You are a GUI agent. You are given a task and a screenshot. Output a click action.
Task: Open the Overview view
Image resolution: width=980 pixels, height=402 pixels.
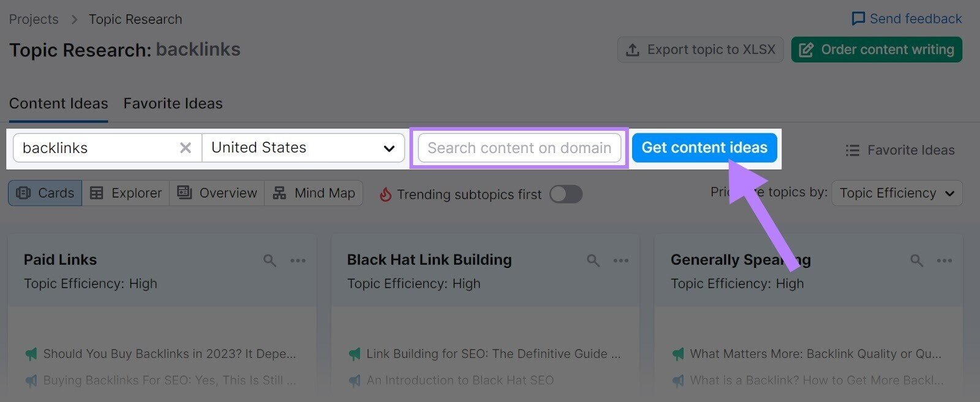tap(217, 193)
